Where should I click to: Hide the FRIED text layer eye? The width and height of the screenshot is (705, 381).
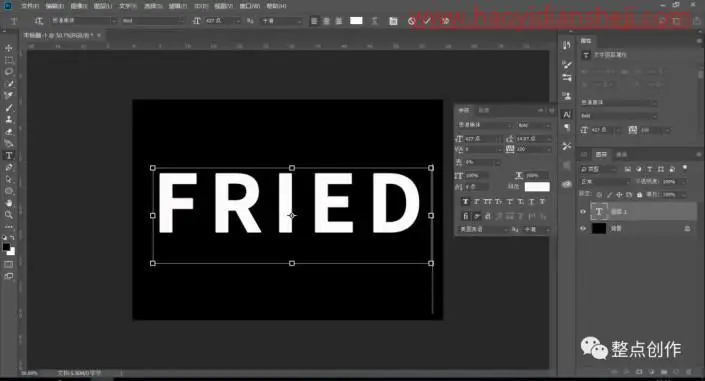click(583, 211)
